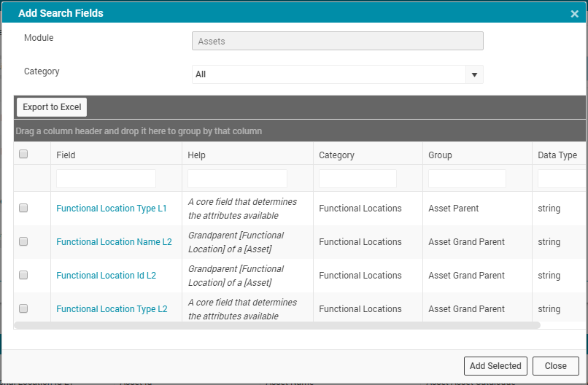Click the Group column filter box

[x=467, y=179]
